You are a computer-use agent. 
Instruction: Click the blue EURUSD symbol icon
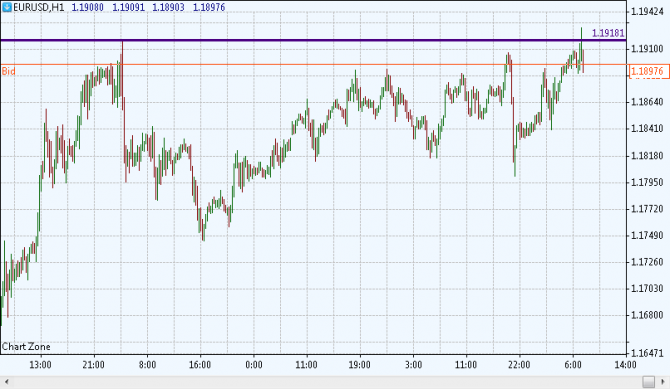pos(7,7)
